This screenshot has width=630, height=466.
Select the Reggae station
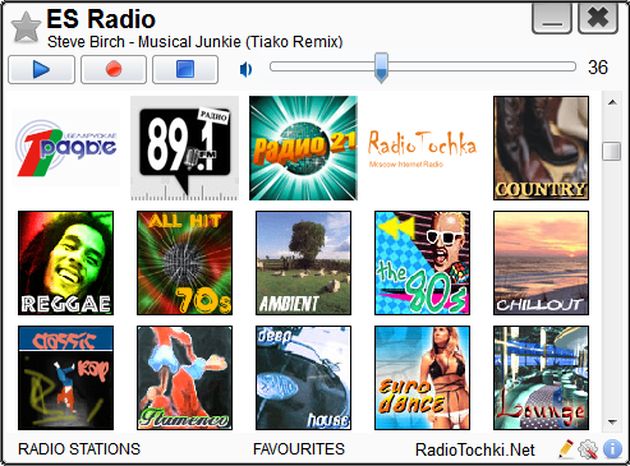(x=66, y=263)
